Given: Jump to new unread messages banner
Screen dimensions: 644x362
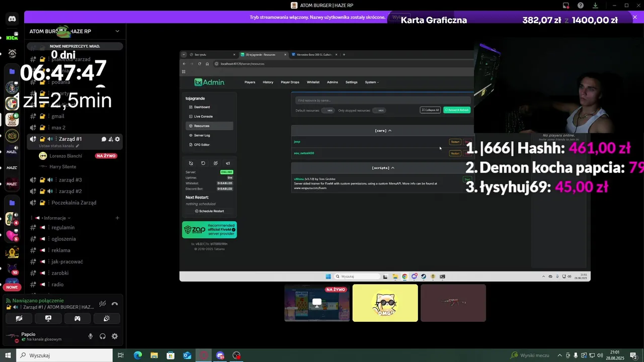Looking at the screenshot, I should [75, 46].
